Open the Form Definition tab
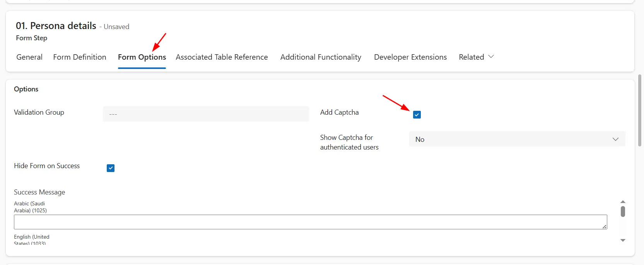Screen dimensions: 644x265 tap(80, 57)
